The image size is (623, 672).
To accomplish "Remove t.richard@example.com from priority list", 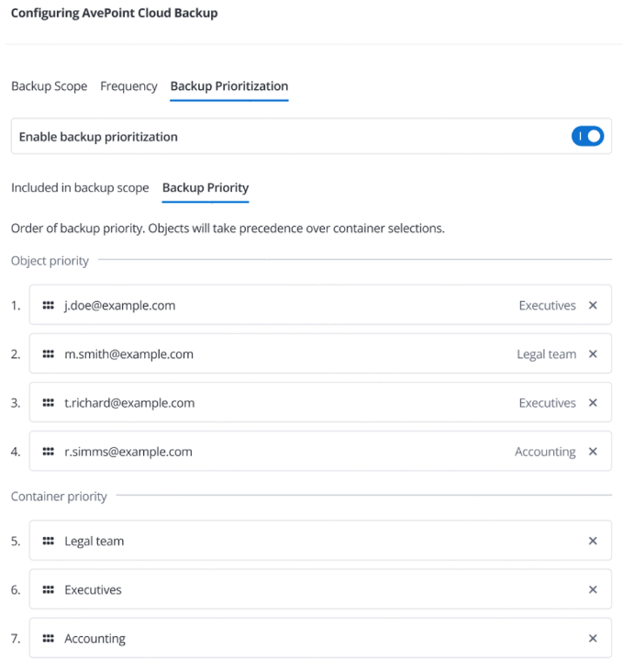I will point(593,402).
